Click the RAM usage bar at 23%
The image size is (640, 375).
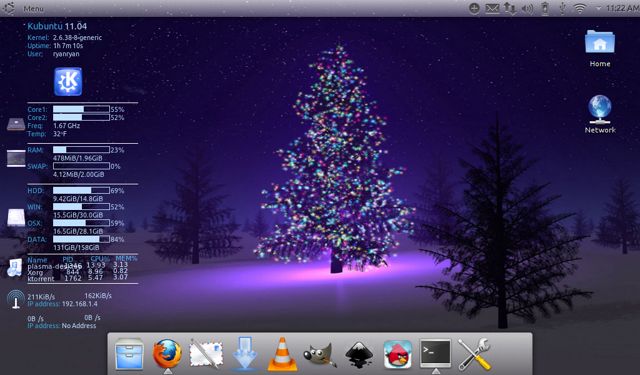click(x=81, y=150)
